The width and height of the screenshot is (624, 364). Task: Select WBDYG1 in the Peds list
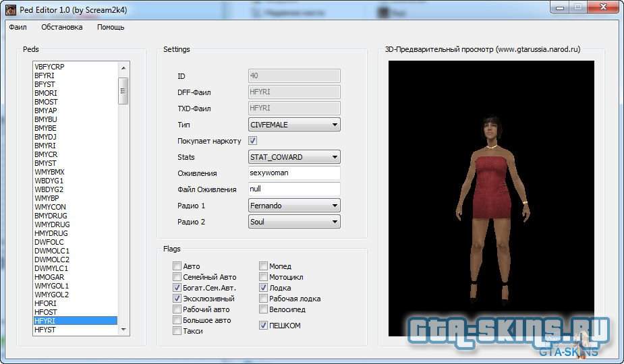pos(76,181)
